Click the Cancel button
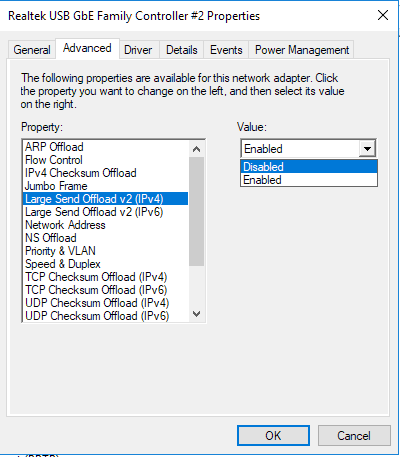The width and height of the screenshot is (400, 457). [354, 435]
